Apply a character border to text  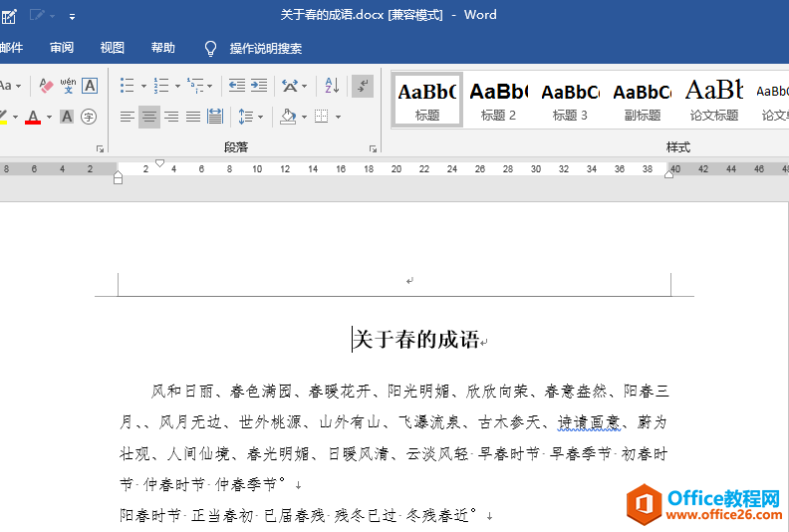coord(90,86)
